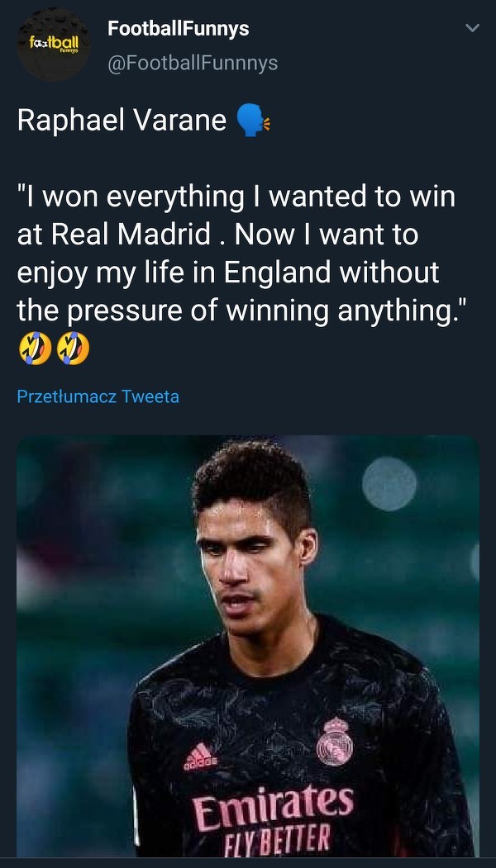The width and height of the screenshot is (496, 868).
Task: Open the @FootballFunnnys handle
Action: pyautogui.click(x=193, y=63)
